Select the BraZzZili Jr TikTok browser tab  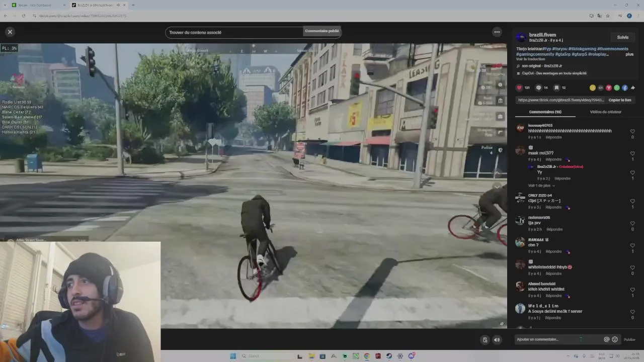95,5
